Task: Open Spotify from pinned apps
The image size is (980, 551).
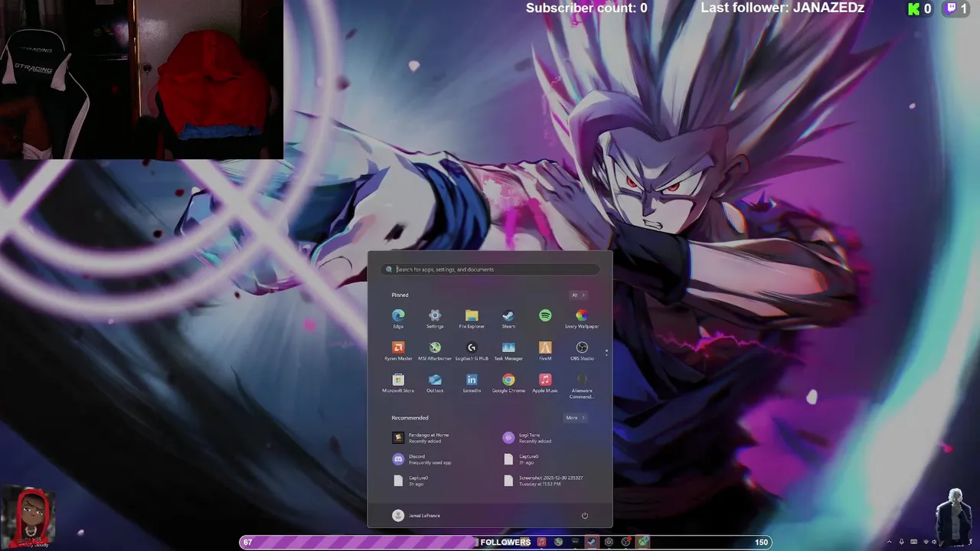Action: tap(545, 315)
